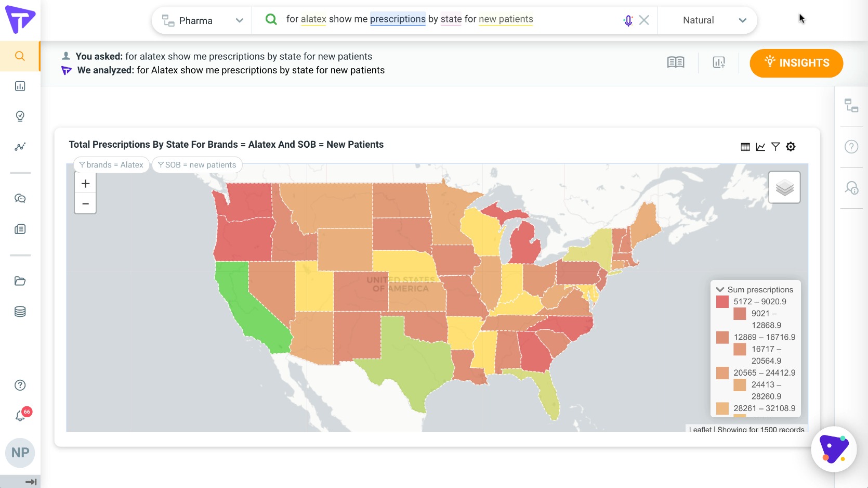This screenshot has height=488, width=868.
Task: Click the 5172 – 9020.9 legend color swatch
Action: point(722,302)
